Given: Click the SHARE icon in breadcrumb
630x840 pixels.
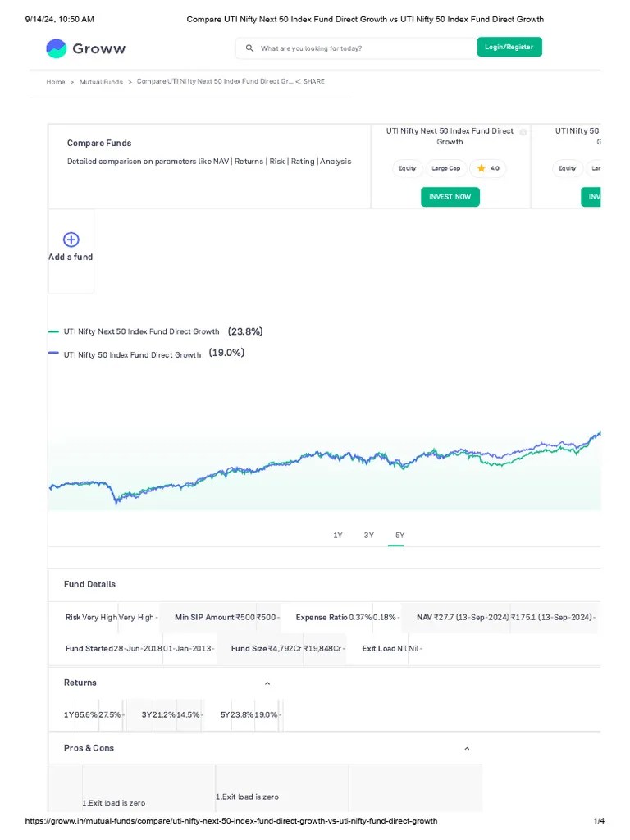Looking at the screenshot, I should point(299,82).
